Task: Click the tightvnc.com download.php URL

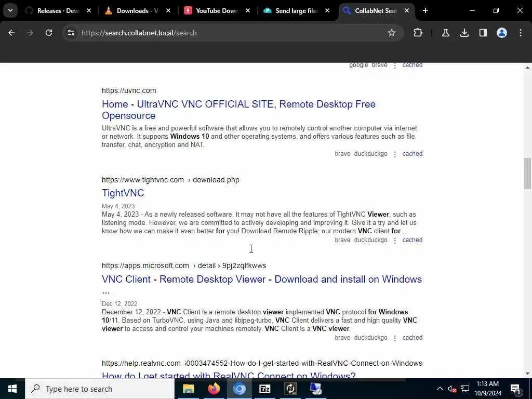Action: click(x=170, y=180)
